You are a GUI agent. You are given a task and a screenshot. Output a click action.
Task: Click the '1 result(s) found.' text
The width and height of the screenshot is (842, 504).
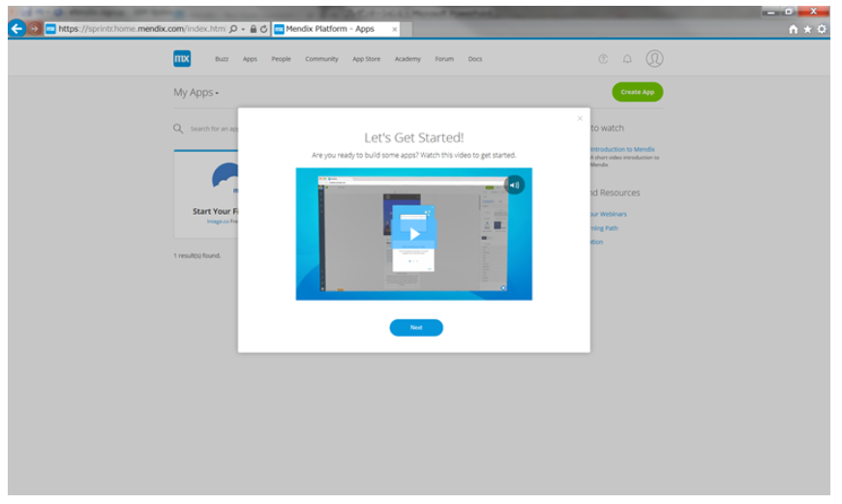point(197,255)
